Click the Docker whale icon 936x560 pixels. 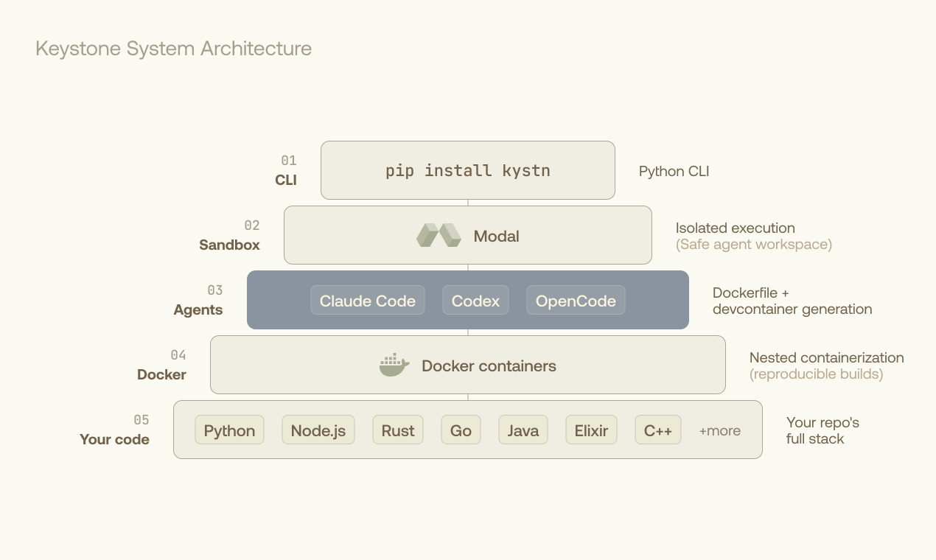tap(394, 365)
